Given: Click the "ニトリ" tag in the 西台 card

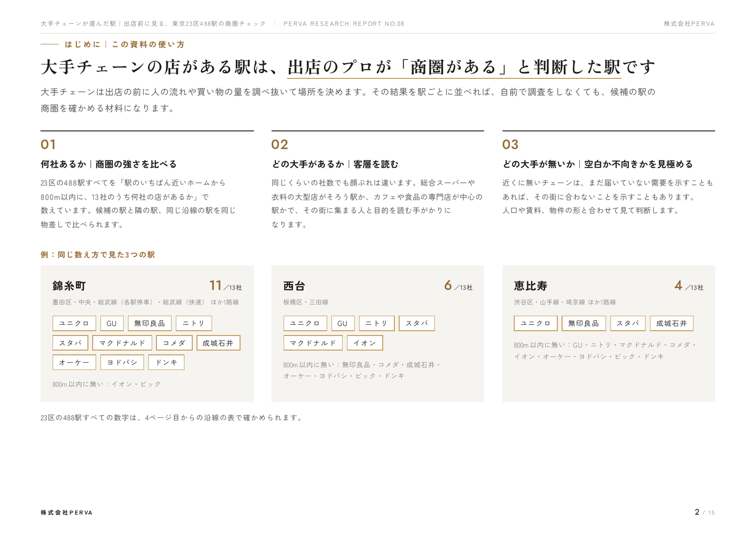Looking at the screenshot, I should point(377,323).
